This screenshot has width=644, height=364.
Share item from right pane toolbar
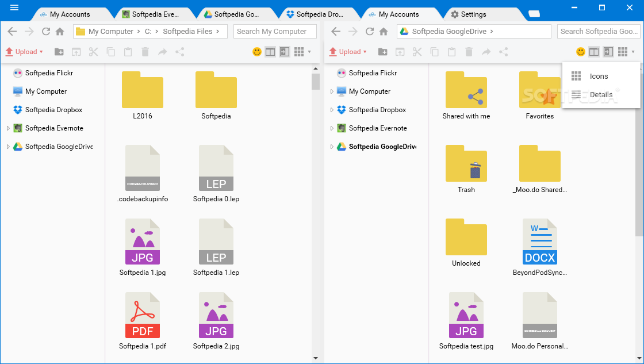[x=504, y=52]
